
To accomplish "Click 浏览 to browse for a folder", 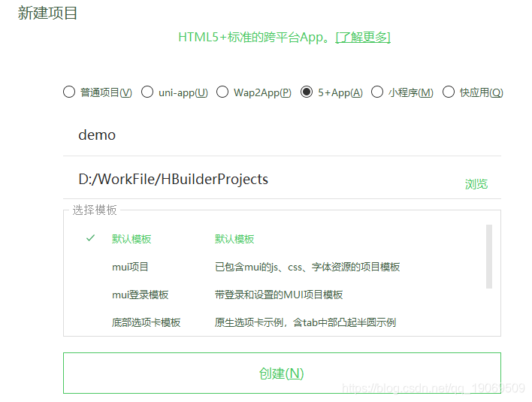I will pos(476,184).
